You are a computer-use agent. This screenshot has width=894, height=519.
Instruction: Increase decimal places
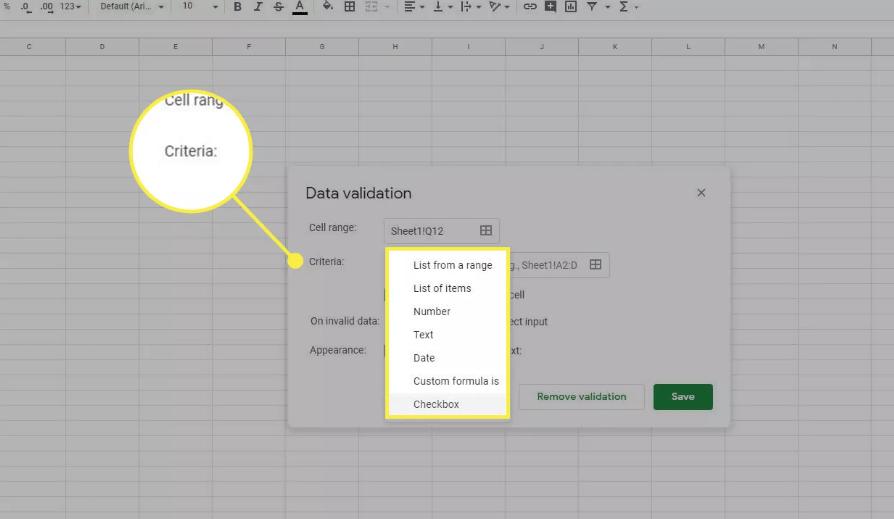(x=47, y=7)
